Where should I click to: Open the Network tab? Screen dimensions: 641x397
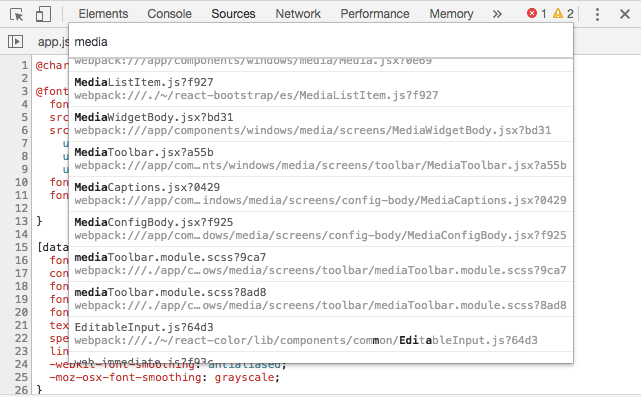pyautogui.click(x=298, y=14)
